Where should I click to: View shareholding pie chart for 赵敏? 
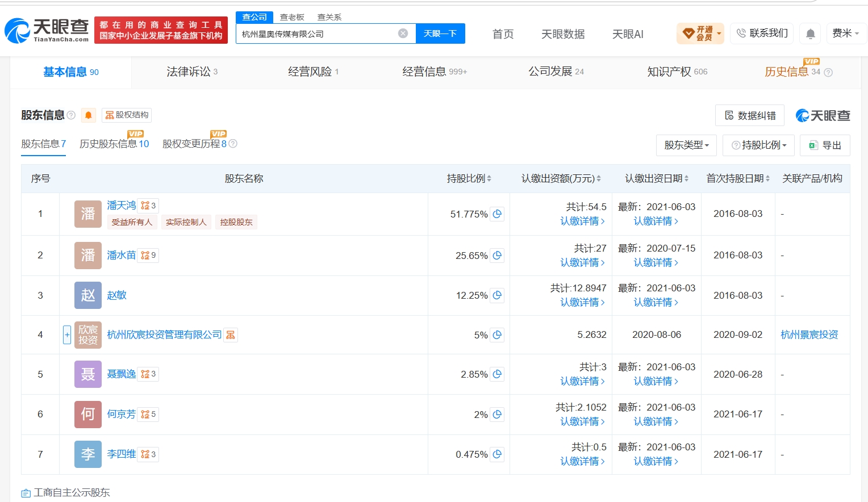point(497,295)
